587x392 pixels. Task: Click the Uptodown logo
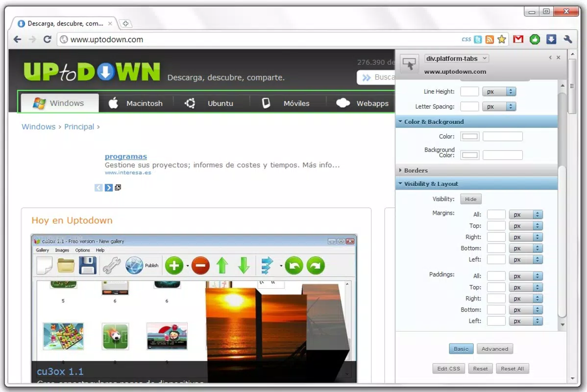click(92, 72)
